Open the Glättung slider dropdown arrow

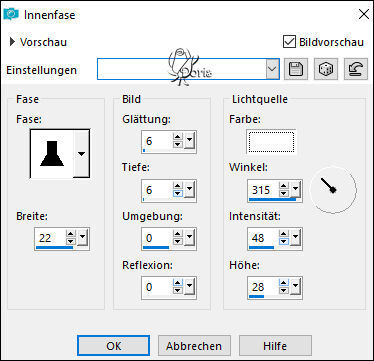coord(189,141)
